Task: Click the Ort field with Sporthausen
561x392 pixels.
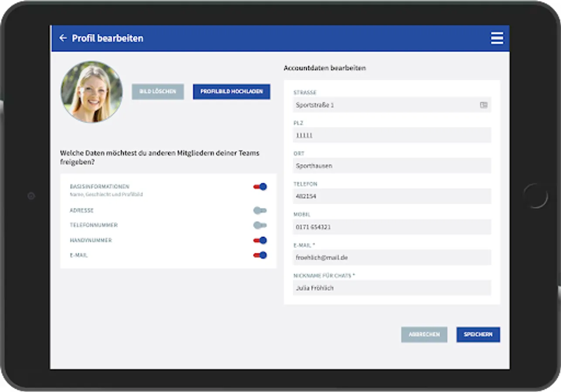Action: pyautogui.click(x=392, y=166)
